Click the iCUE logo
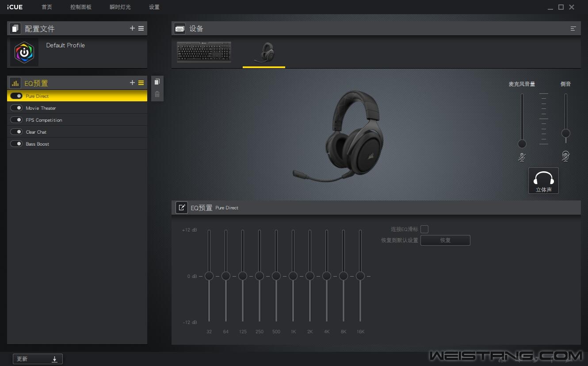 click(x=15, y=7)
